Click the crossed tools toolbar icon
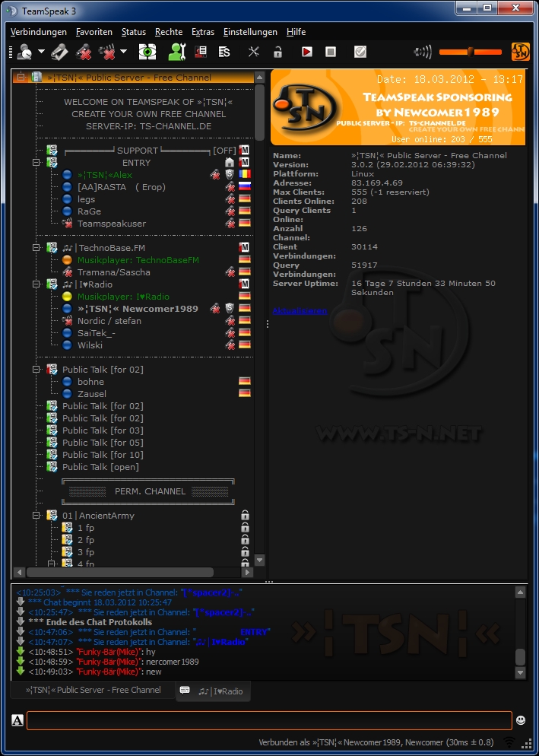The image size is (539, 756). coord(254,52)
